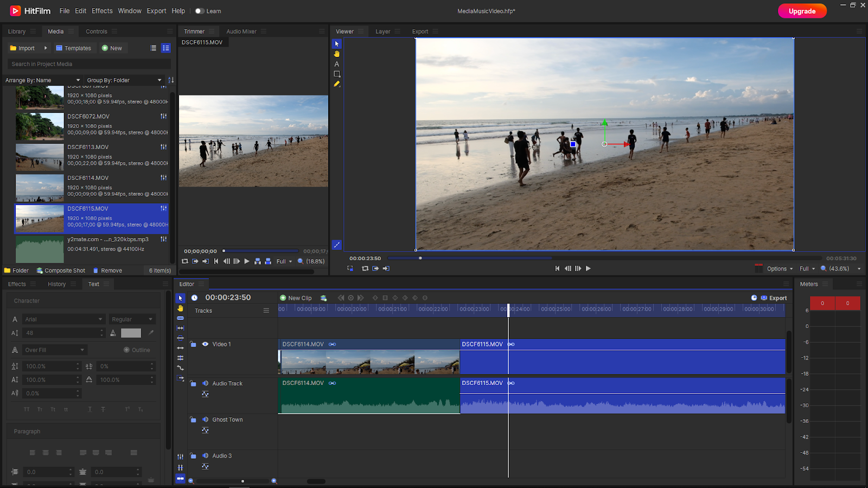Click the Templates button
Viewport: 868px width, 488px height.
[74, 48]
